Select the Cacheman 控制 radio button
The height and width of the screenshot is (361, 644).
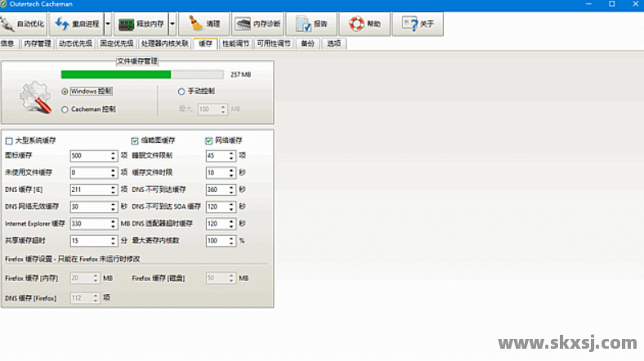(x=65, y=109)
